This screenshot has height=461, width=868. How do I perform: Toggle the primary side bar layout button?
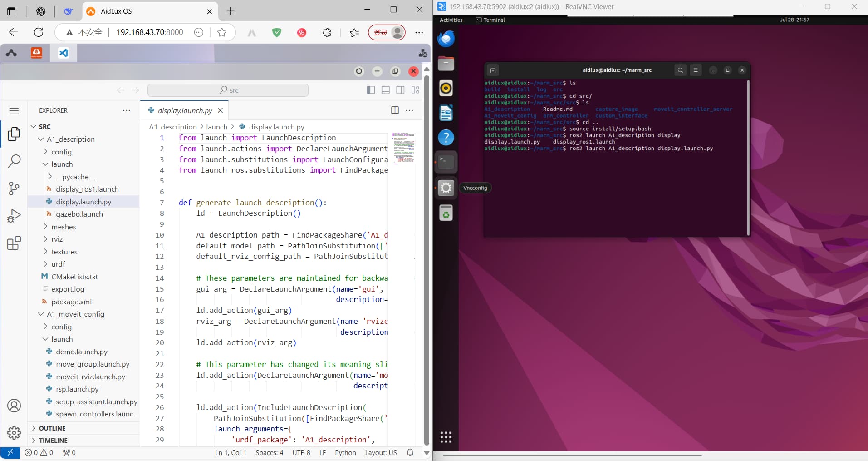pyautogui.click(x=371, y=90)
